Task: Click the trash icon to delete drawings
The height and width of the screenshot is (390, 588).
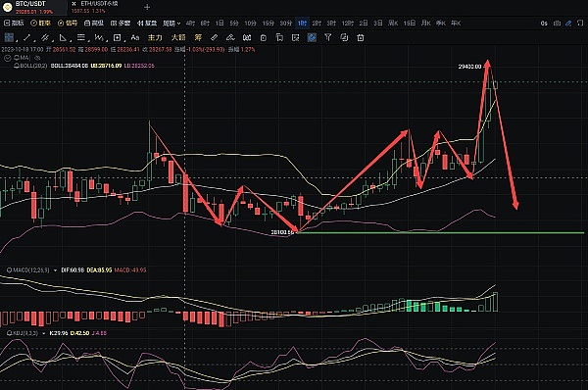Action: pyautogui.click(x=361, y=37)
